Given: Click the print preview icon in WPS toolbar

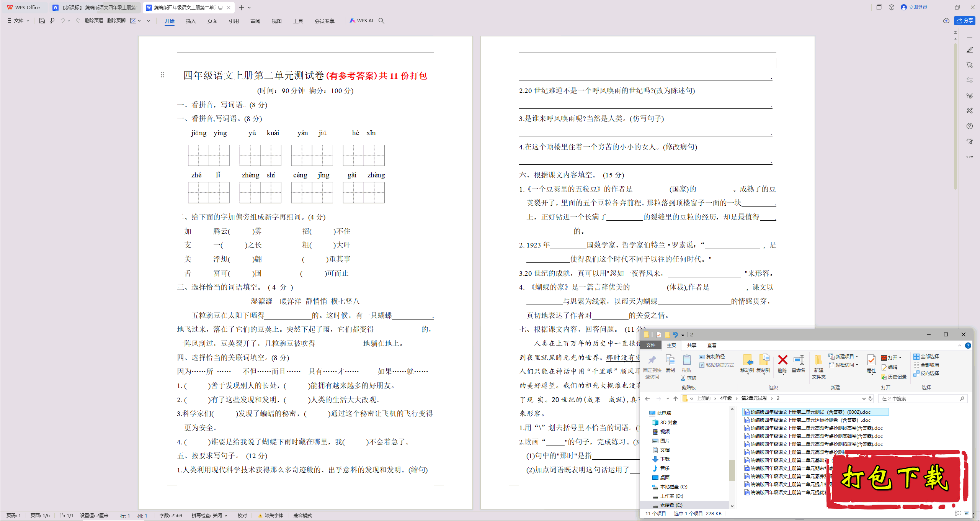Looking at the screenshot, I should pos(52,21).
